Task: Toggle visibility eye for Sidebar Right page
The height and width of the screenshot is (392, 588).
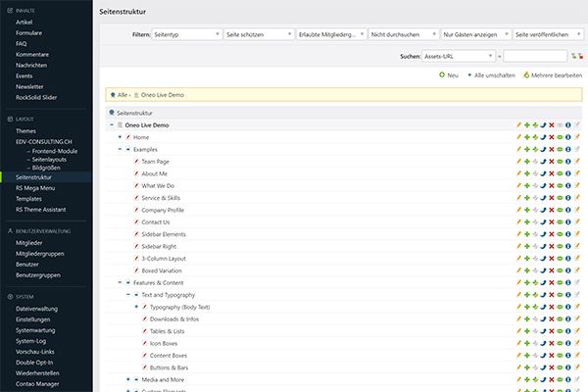Action: point(561,247)
